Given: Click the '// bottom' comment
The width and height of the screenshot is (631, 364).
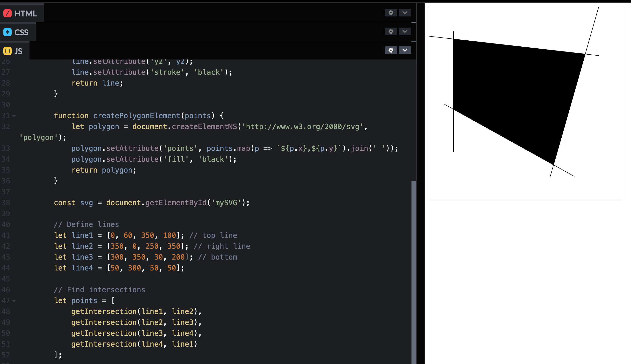Looking at the screenshot, I should [x=218, y=257].
